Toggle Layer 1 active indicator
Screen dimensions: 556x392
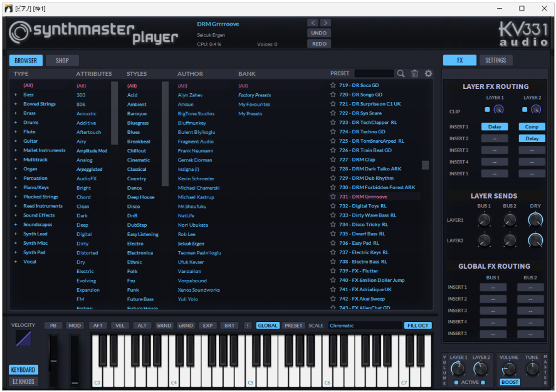(456, 383)
